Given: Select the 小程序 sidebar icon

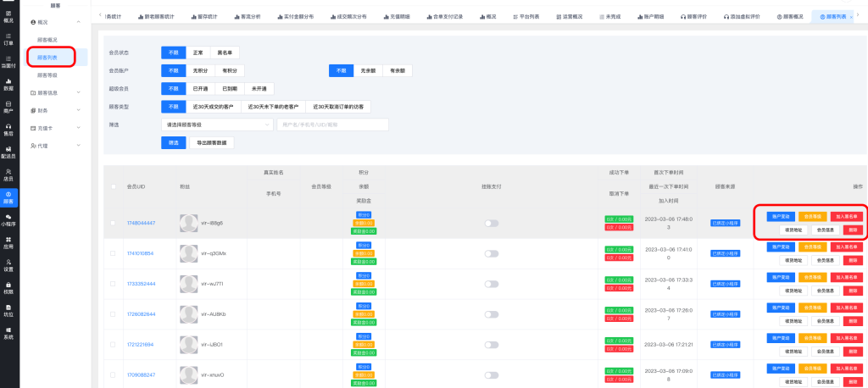Looking at the screenshot, I should (x=8, y=220).
